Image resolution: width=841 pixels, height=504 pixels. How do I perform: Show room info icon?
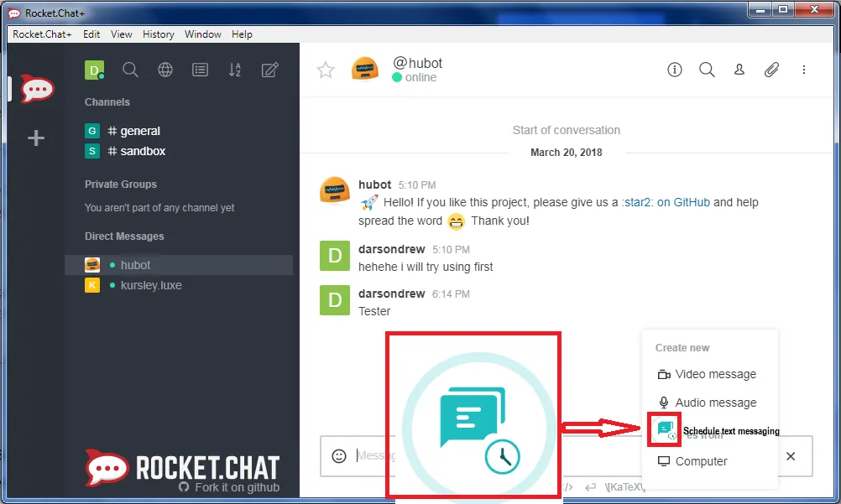(x=675, y=70)
